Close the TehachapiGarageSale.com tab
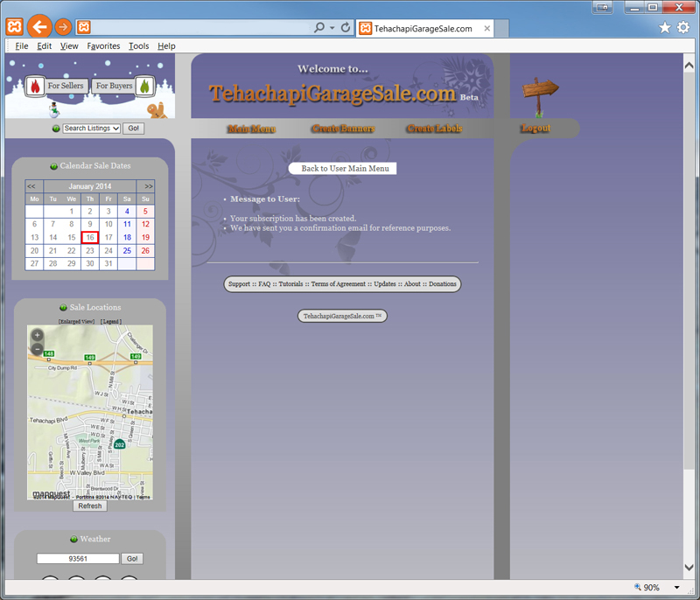This screenshot has width=700, height=600. (487, 29)
